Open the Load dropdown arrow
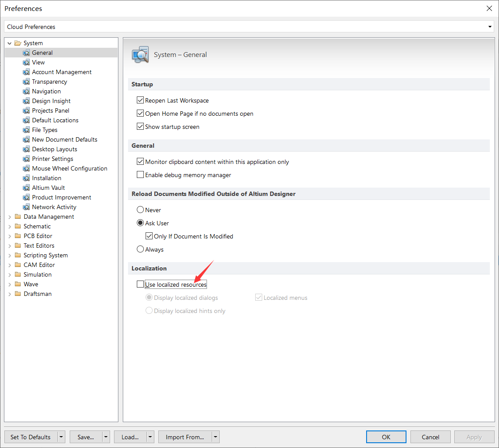The image size is (499, 448). coord(150,437)
